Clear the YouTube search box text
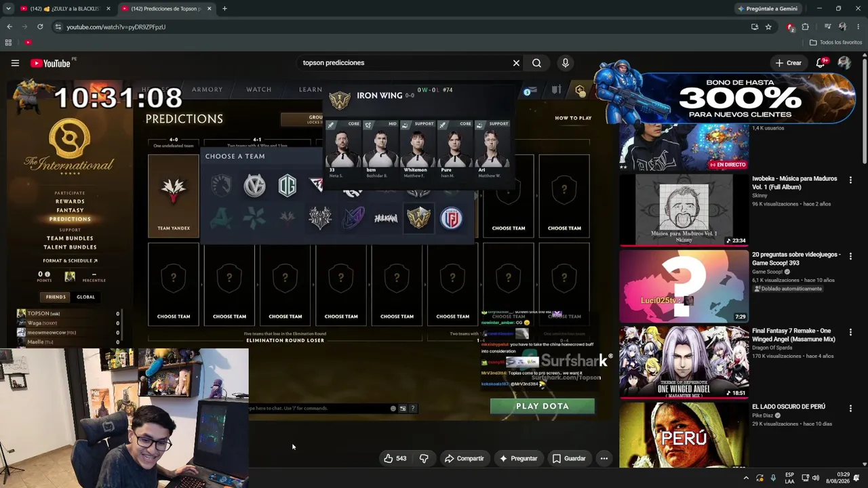 (516, 63)
